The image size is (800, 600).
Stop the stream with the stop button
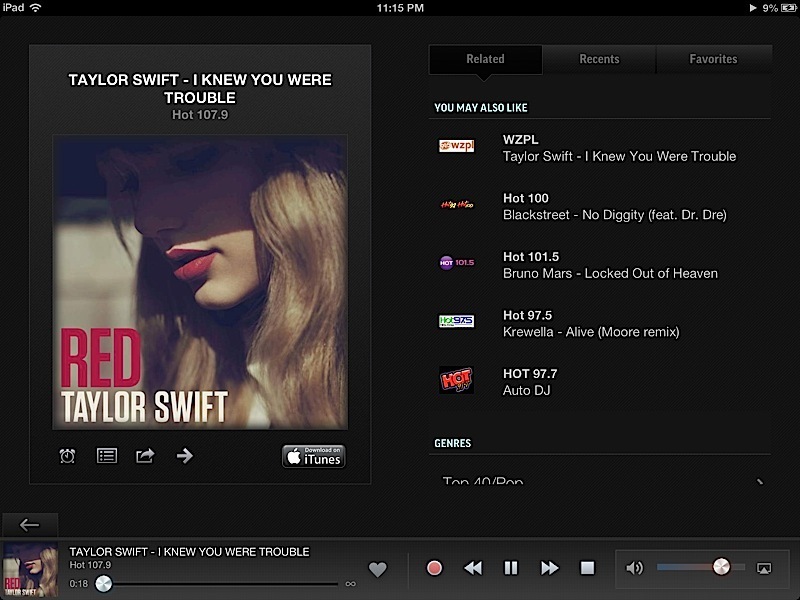(x=588, y=568)
